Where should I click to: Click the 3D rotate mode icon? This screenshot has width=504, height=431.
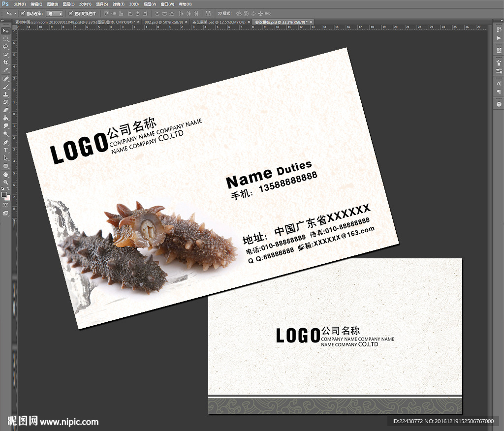tap(239, 13)
